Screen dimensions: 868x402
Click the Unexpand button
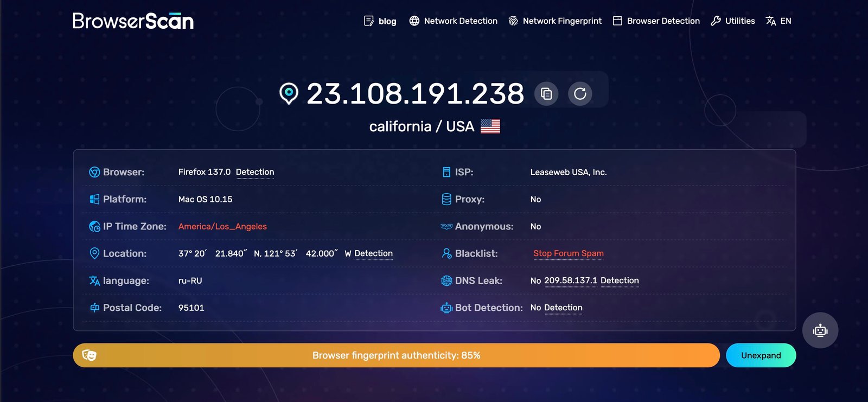pyautogui.click(x=761, y=355)
